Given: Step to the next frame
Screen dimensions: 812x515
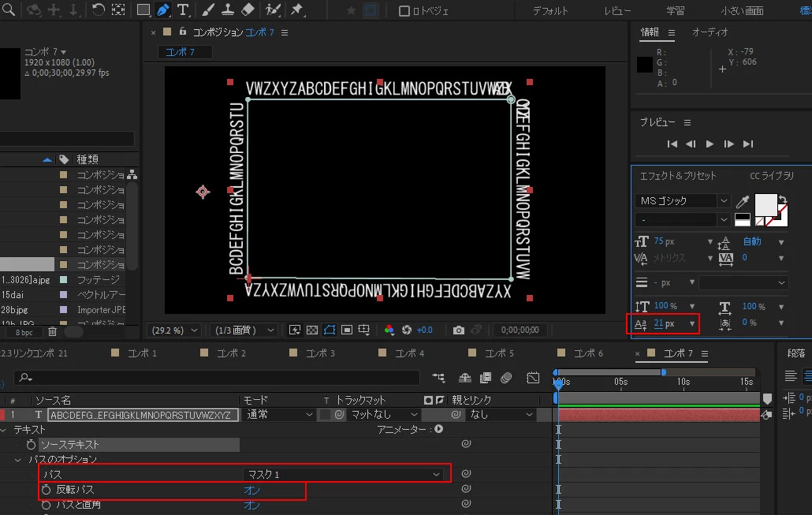Looking at the screenshot, I should click(x=728, y=144).
